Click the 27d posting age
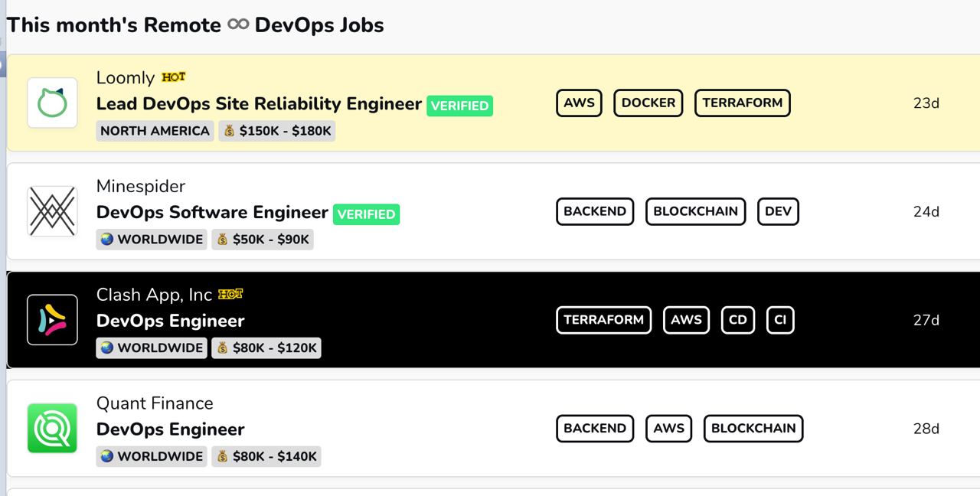Image resolution: width=980 pixels, height=496 pixels. click(926, 321)
